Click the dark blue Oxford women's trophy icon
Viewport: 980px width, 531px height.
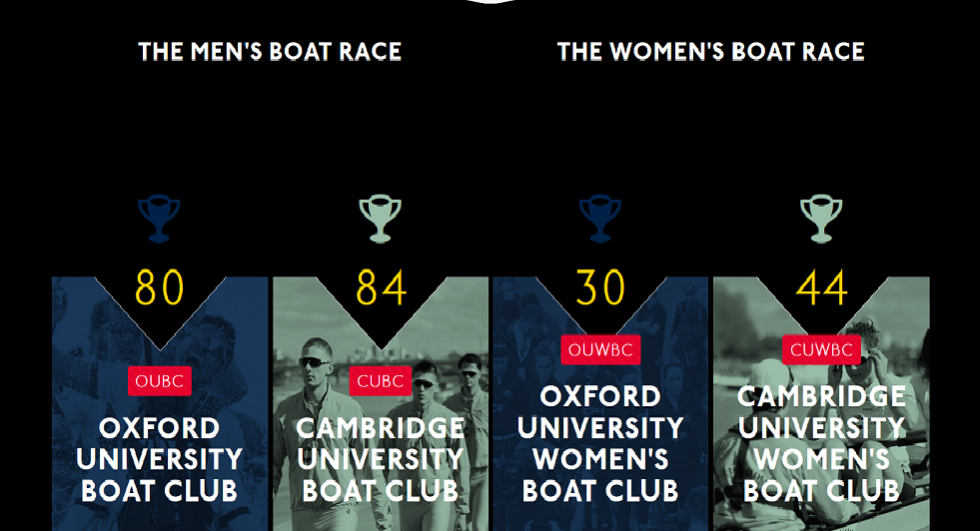tap(600, 219)
